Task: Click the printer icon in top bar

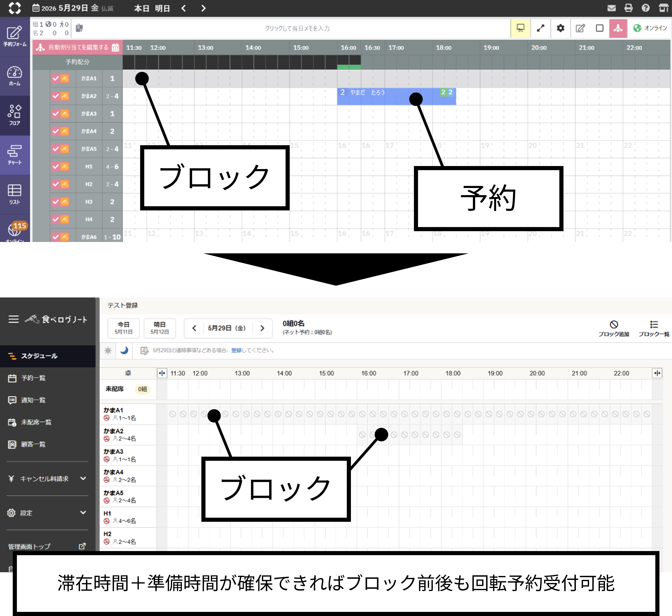Action: (x=628, y=8)
